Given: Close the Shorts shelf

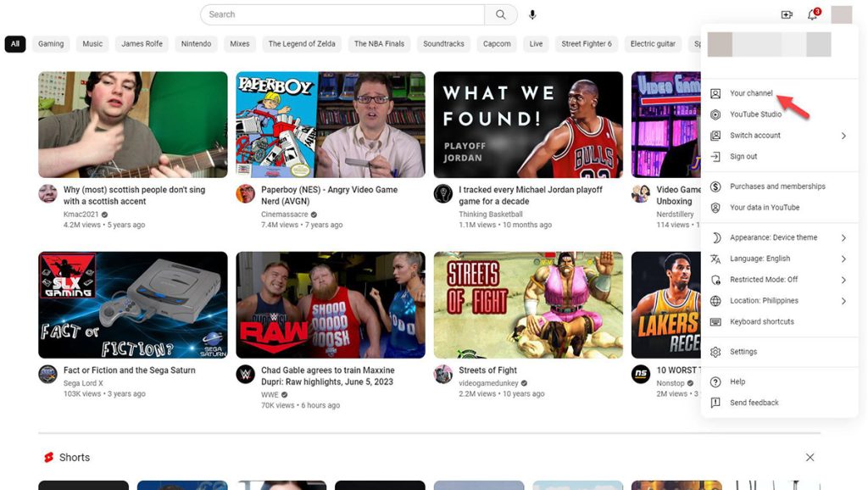Looking at the screenshot, I should pos(810,457).
